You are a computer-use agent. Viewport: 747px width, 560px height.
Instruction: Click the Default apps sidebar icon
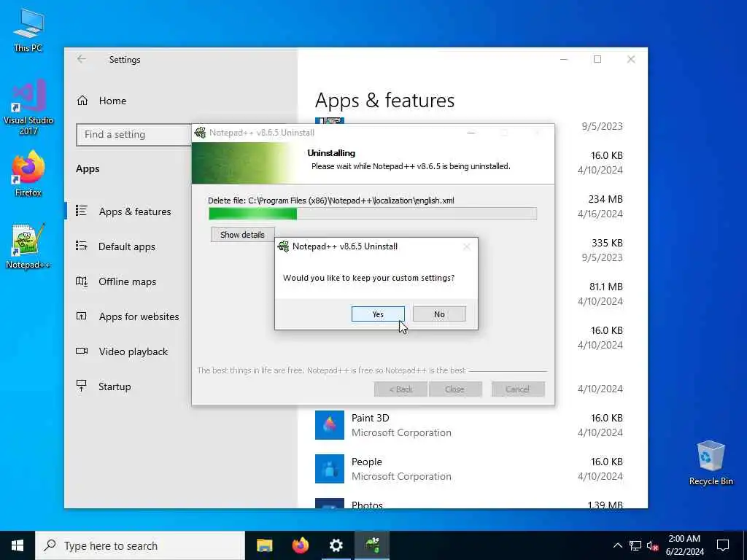[x=82, y=246]
